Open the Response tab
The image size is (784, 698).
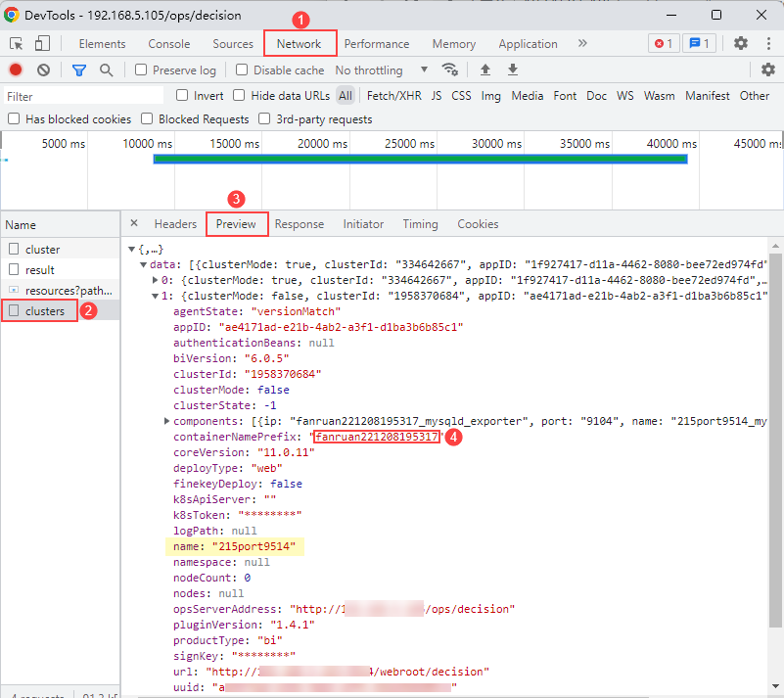pos(299,224)
